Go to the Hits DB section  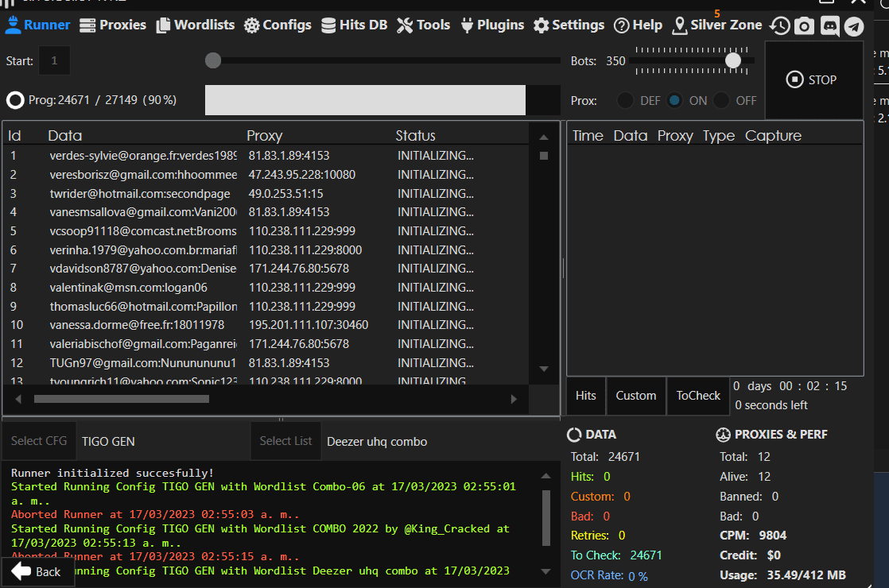click(x=354, y=25)
